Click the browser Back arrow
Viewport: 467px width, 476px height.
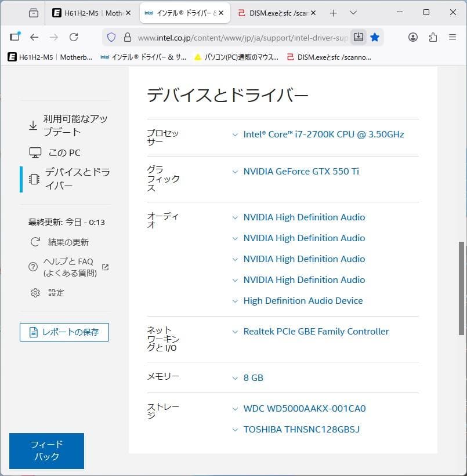[x=34, y=37]
